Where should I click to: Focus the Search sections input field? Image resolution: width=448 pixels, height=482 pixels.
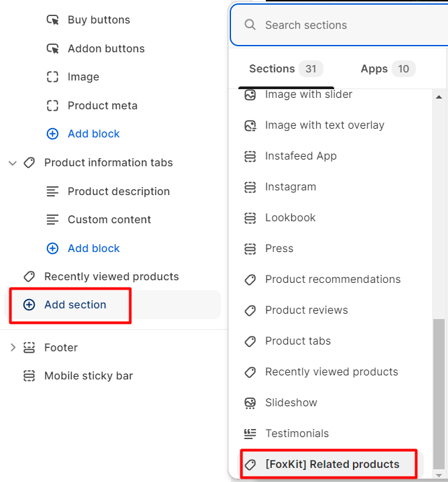pos(339,25)
